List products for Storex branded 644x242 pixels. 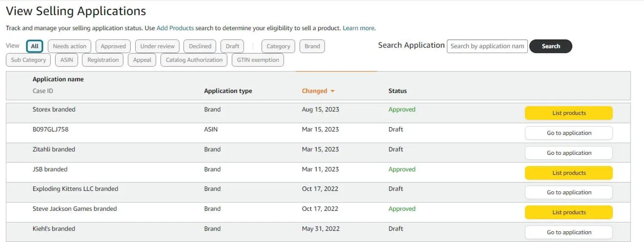pyautogui.click(x=569, y=113)
